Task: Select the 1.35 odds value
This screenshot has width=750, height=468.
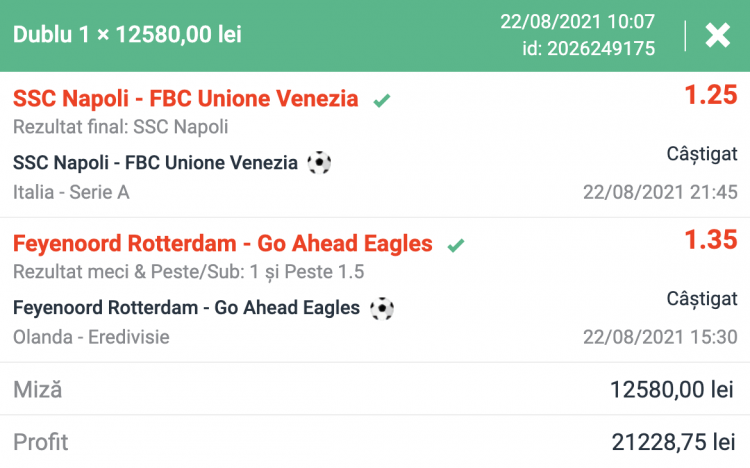Action: (710, 240)
